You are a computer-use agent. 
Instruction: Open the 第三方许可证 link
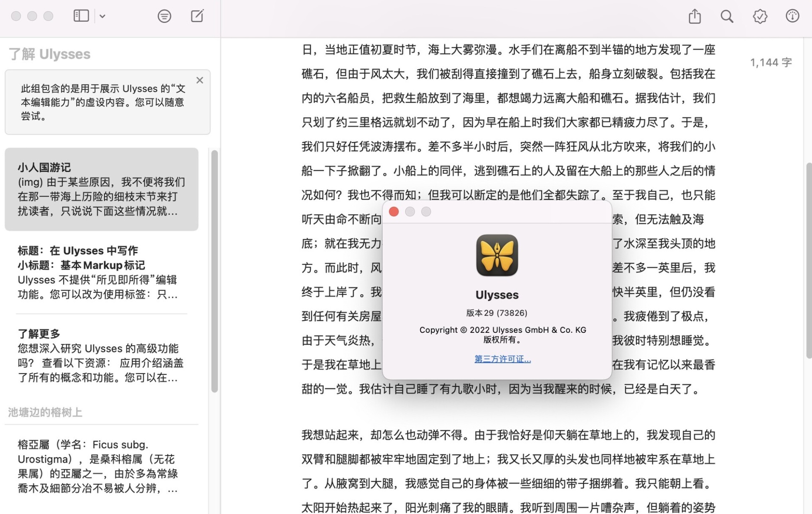click(502, 359)
